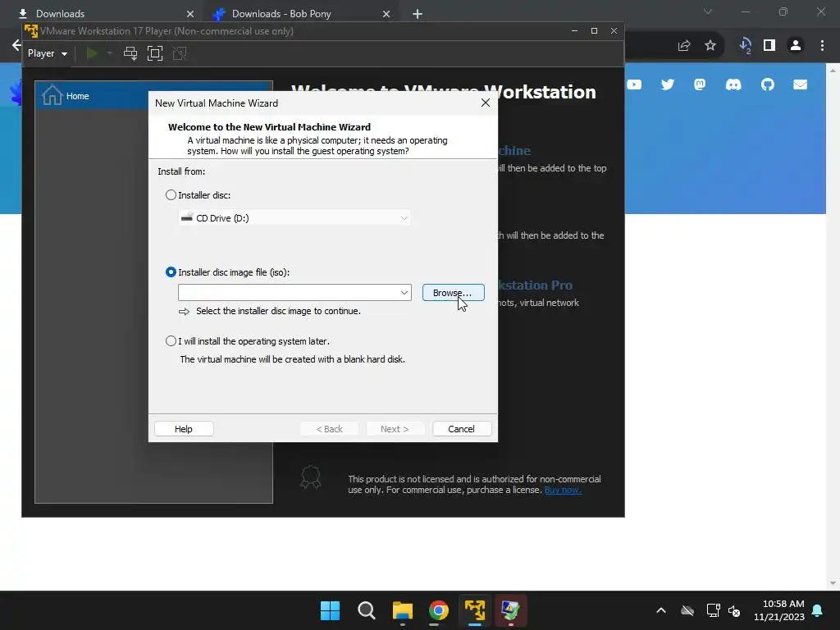
Task: Click the Help button in wizard
Action: [184, 429]
